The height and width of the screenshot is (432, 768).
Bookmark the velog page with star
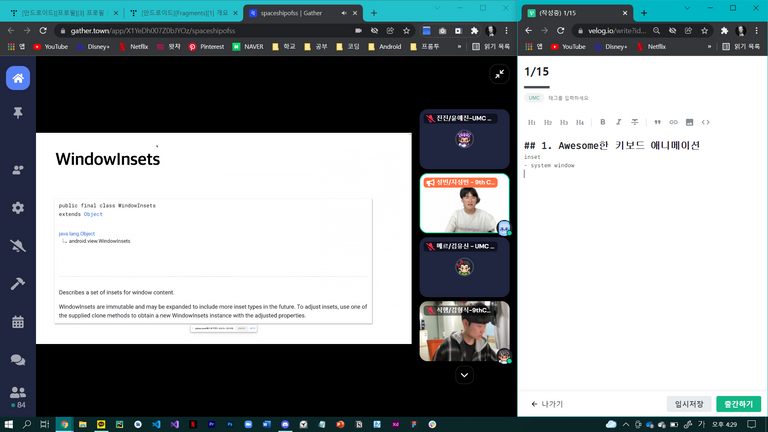tap(704, 31)
